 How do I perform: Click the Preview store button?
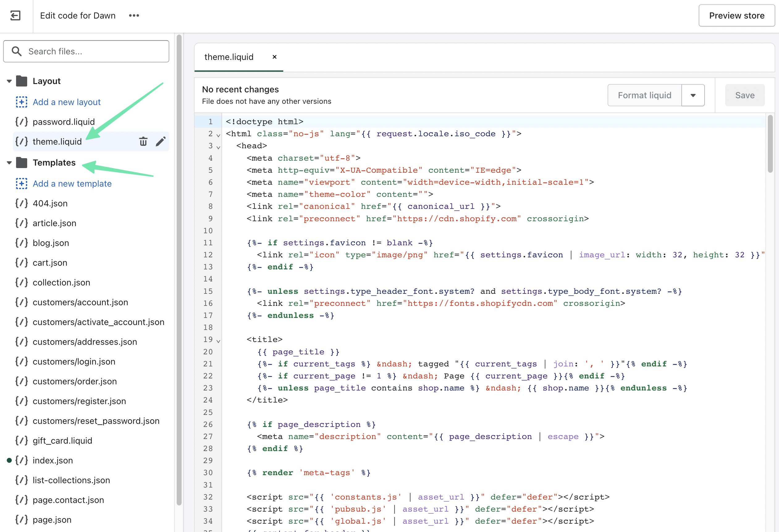click(x=736, y=15)
